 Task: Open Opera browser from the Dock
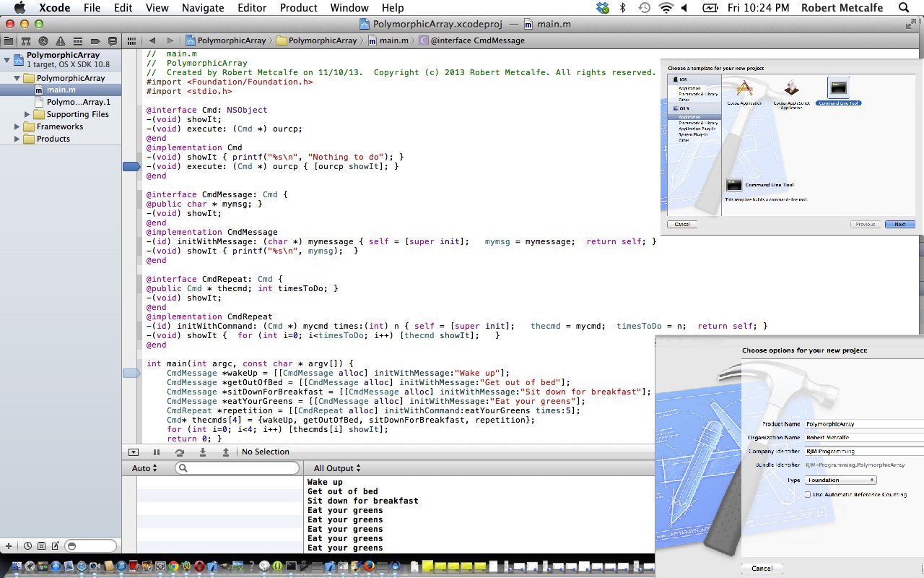coord(199,566)
